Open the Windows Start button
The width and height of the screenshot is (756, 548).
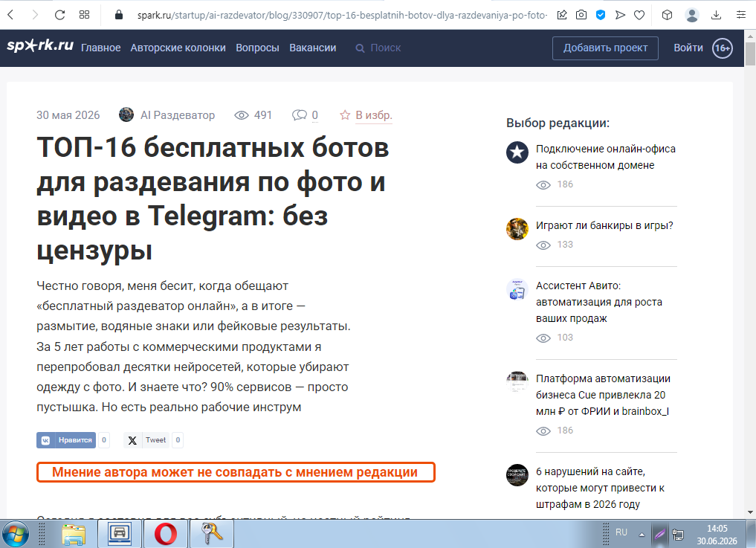tap(16, 535)
